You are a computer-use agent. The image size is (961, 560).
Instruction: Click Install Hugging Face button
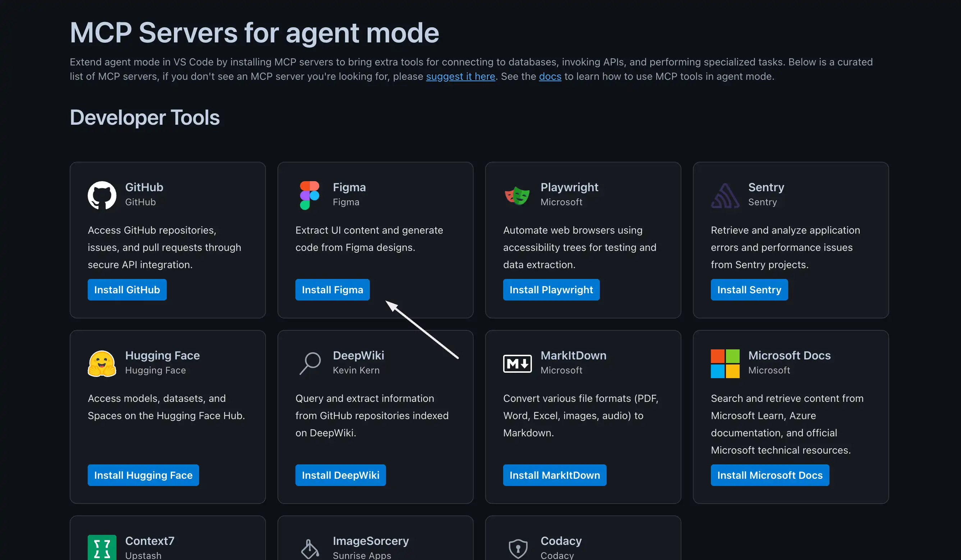click(143, 475)
